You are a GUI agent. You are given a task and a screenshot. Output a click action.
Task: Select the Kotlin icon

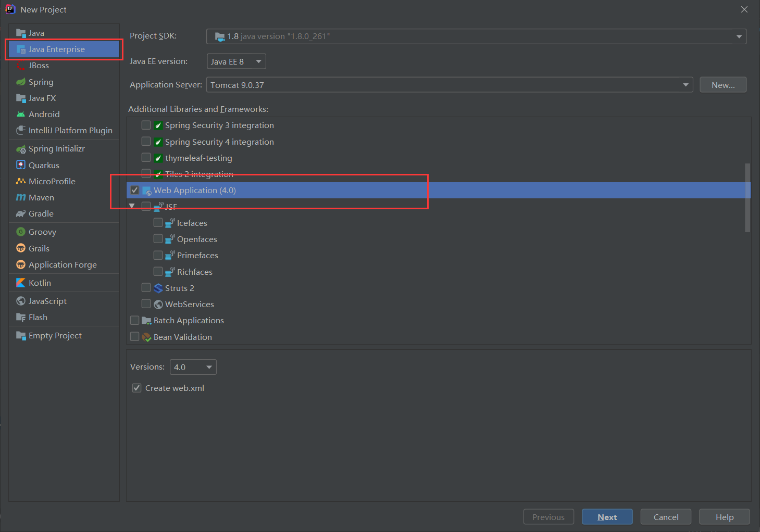click(x=21, y=283)
